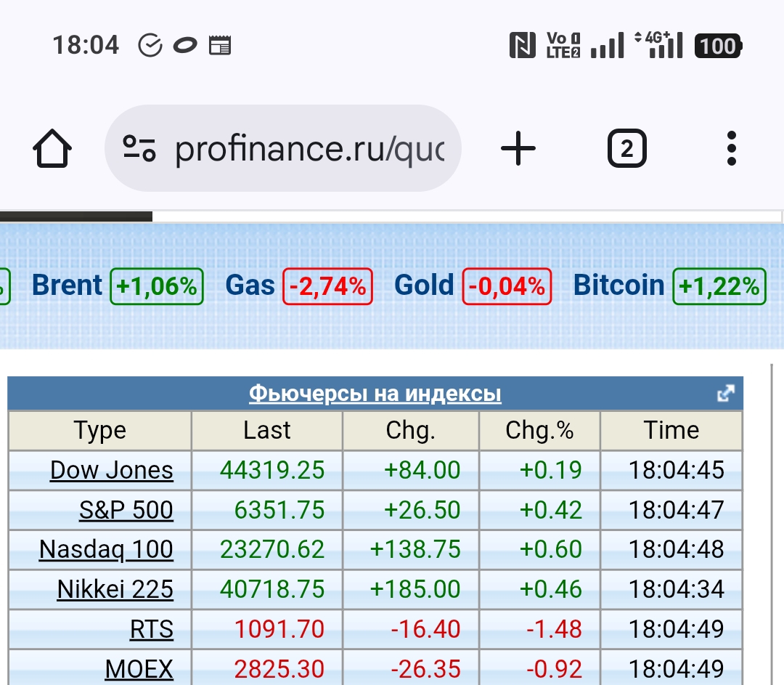Open the RTS index link
This screenshot has width=784, height=685.
click(152, 629)
